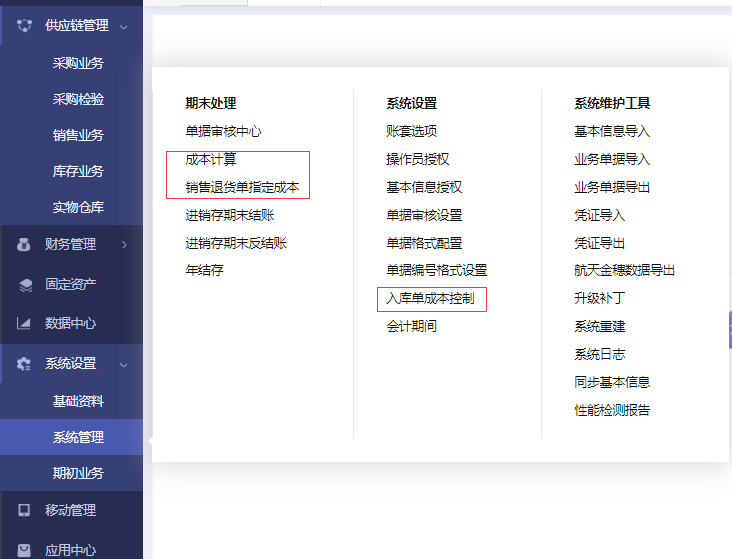
Task: Open 采购检验 in the sidebar
Action: click(78, 99)
